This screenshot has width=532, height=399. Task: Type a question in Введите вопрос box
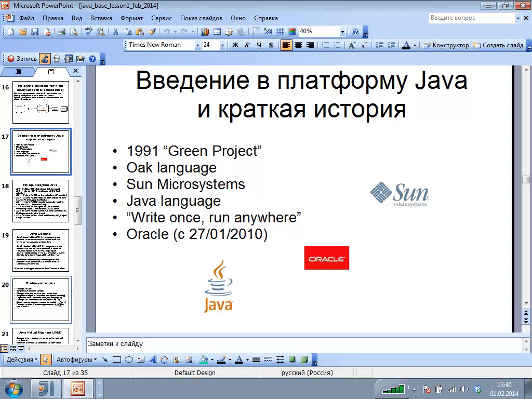(472, 18)
